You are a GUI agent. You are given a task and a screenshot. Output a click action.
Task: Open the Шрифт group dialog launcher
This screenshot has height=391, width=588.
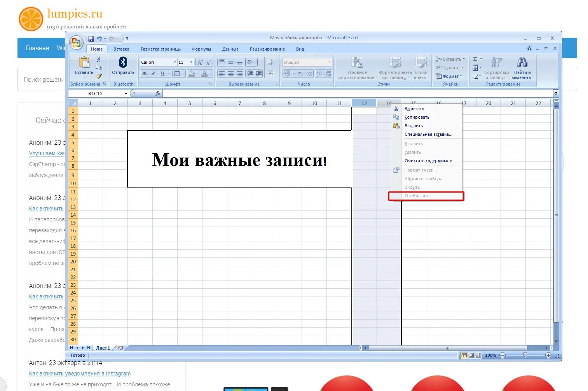[x=211, y=84]
